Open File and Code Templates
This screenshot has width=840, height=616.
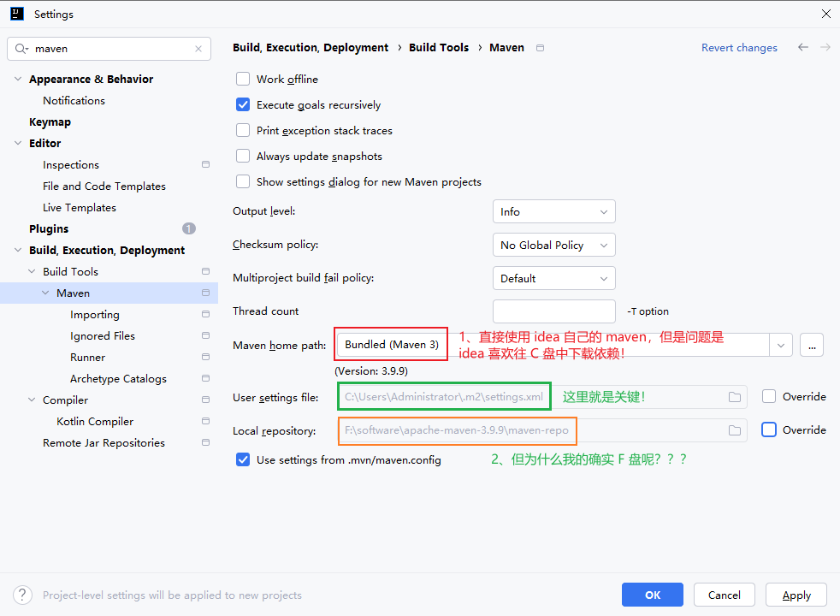104,187
